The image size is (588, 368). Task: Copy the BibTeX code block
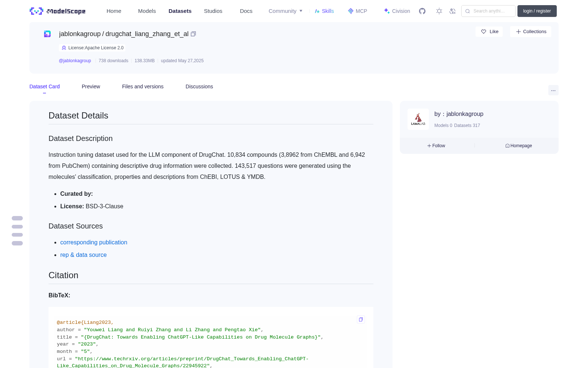click(361, 319)
